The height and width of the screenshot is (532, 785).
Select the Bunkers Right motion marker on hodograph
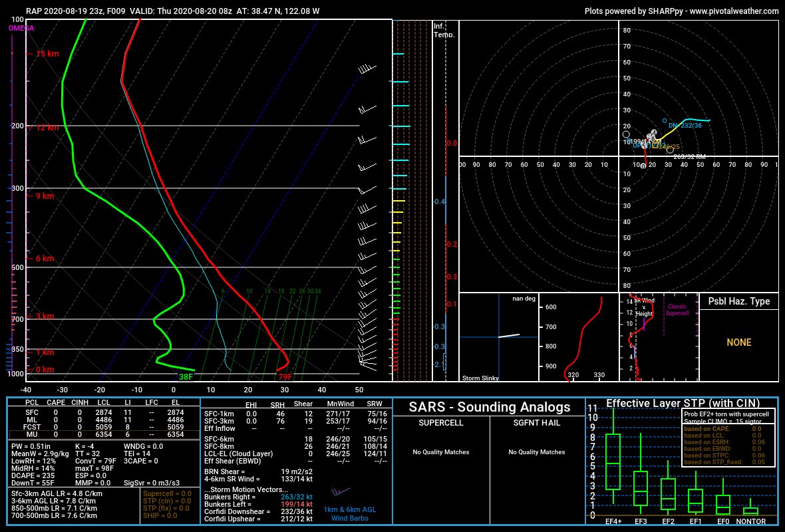(671, 151)
